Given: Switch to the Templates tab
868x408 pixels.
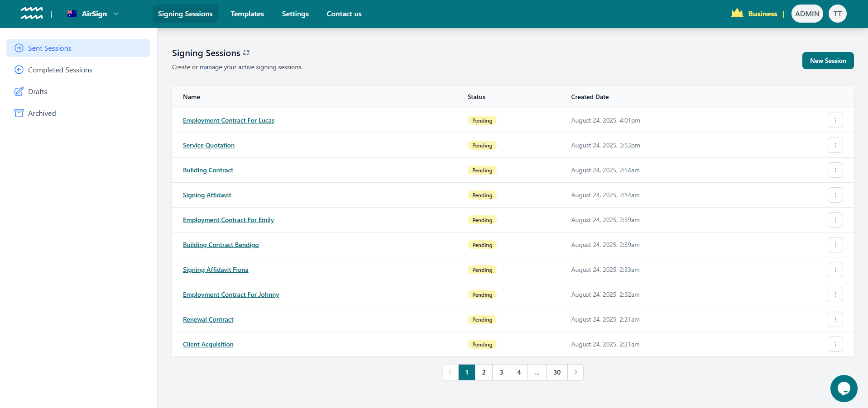Looking at the screenshot, I should click(247, 14).
